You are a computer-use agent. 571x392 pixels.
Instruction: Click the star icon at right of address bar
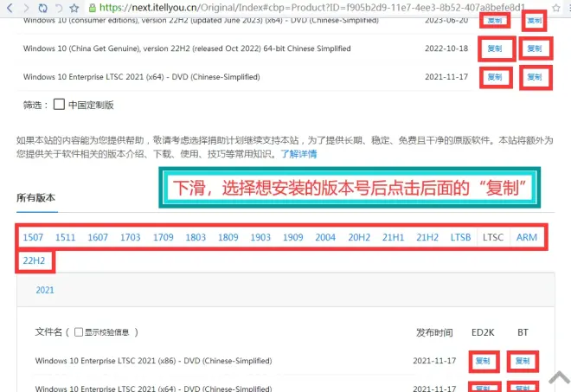(555, 8)
